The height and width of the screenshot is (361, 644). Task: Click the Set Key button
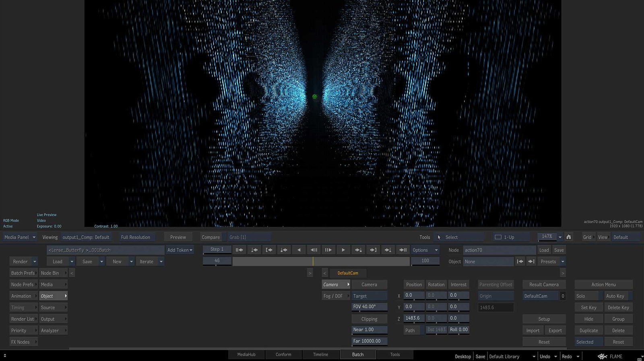[588, 307]
